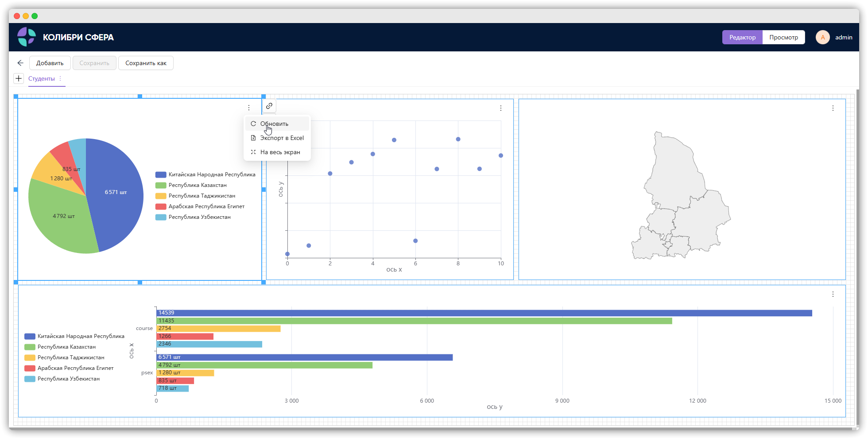Click the 835 шт pie label
This screenshot has width=868, height=439.
click(x=71, y=169)
